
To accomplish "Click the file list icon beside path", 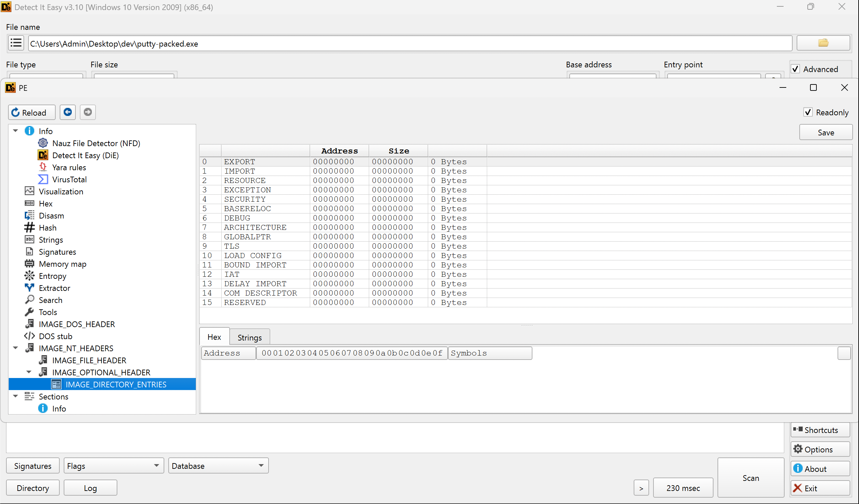I will (16, 43).
